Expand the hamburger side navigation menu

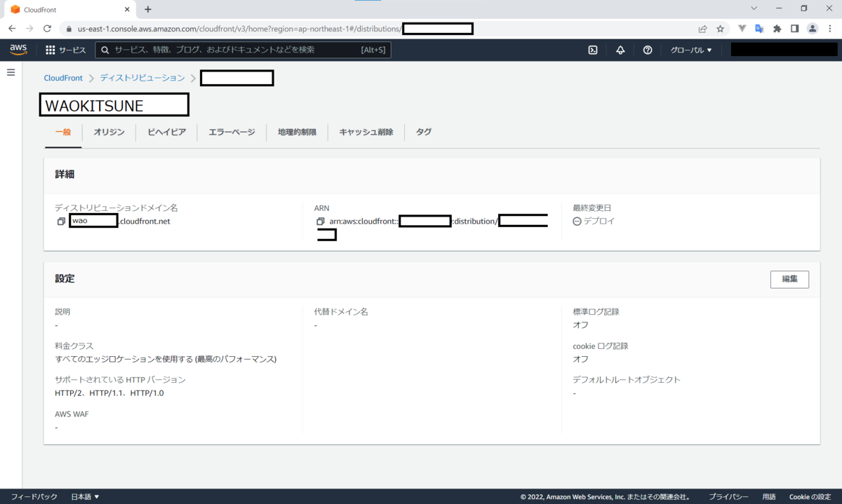tap(11, 72)
